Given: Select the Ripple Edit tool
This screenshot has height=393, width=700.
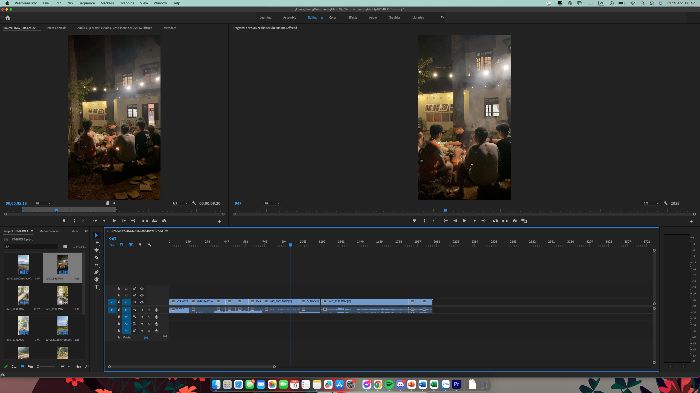Looking at the screenshot, I should point(96,250).
